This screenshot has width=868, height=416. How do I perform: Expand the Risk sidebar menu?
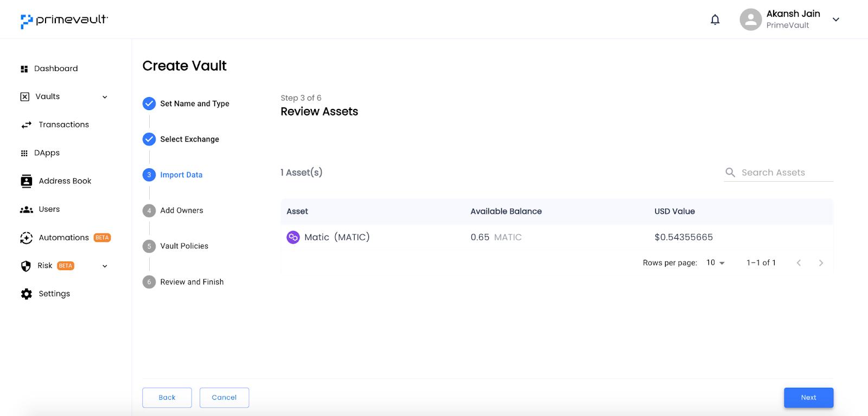105,266
